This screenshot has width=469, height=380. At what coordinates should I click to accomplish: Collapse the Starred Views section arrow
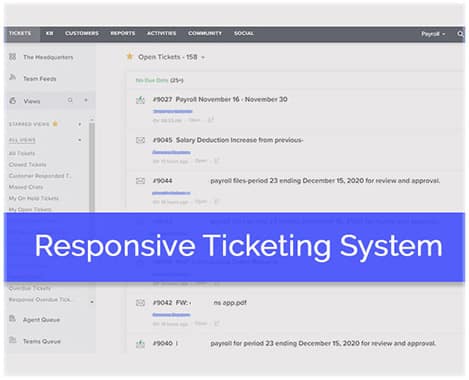click(80, 124)
